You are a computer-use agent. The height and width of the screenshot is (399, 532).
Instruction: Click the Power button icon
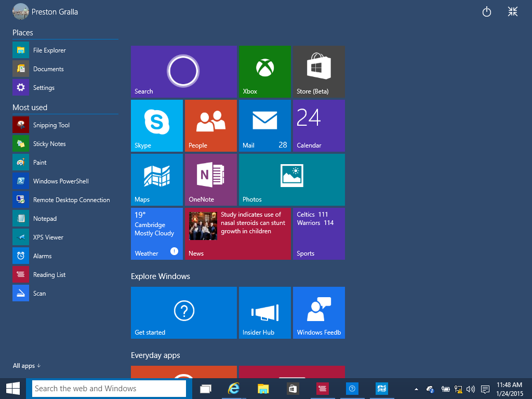click(x=486, y=12)
